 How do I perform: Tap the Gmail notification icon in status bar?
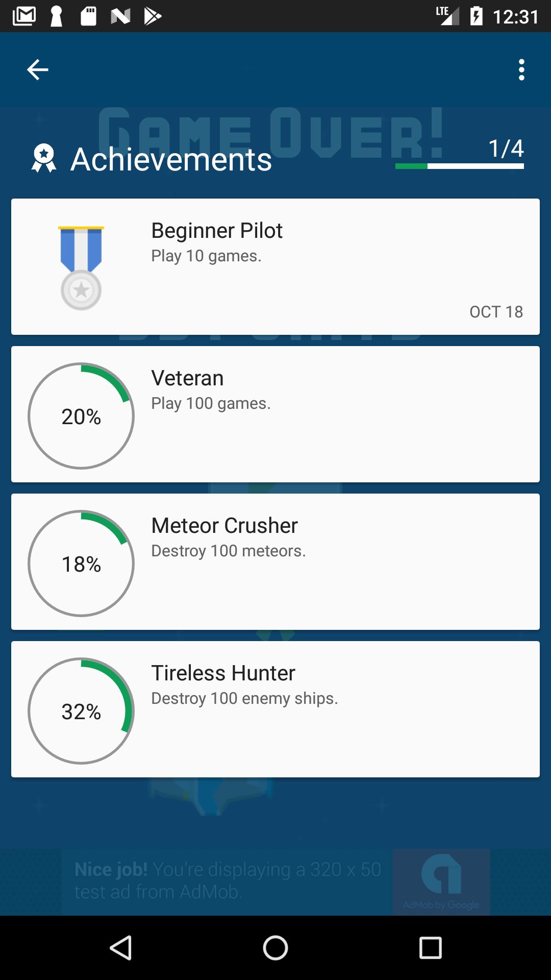(x=24, y=16)
